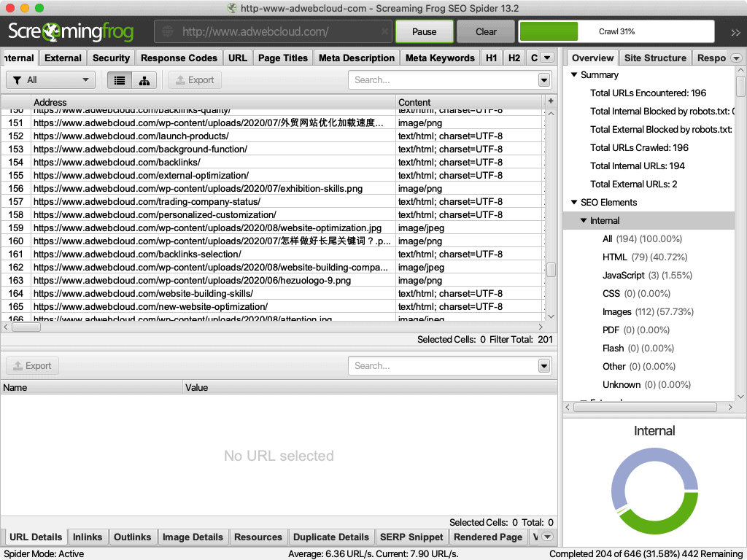Open the Image Details tab
The image size is (747, 560).
[x=193, y=537]
